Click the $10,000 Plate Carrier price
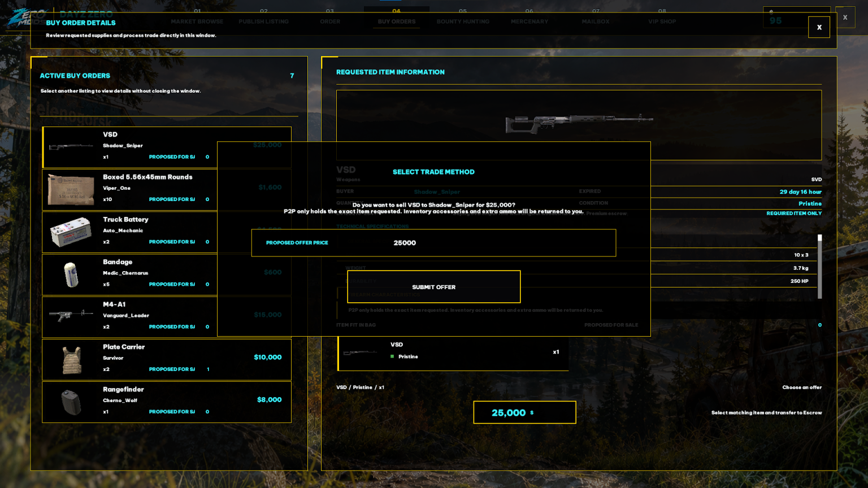 [x=268, y=357]
